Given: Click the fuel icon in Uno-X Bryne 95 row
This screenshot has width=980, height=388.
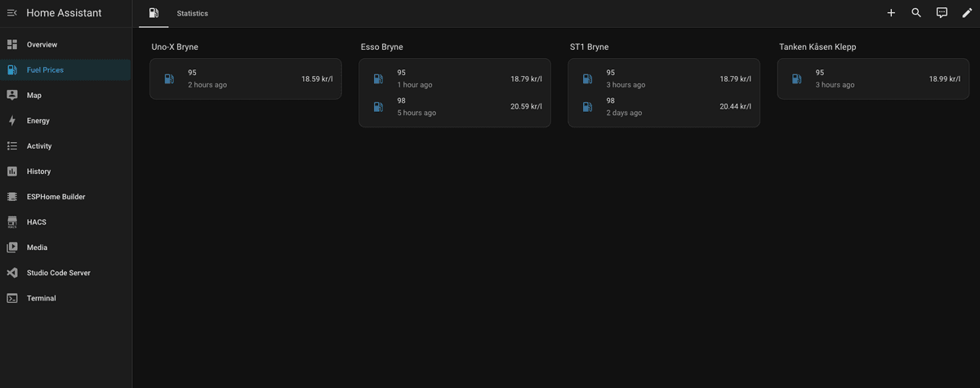Looking at the screenshot, I should [x=169, y=78].
